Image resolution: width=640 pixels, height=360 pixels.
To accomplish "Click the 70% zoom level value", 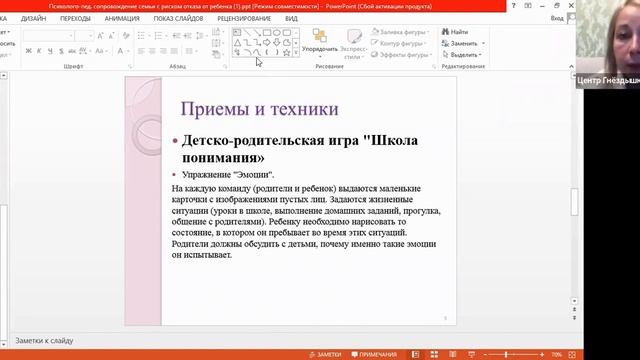I will (x=557, y=355).
